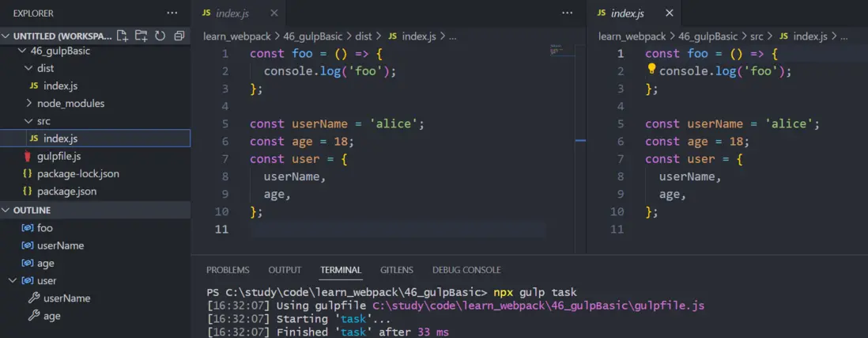The width and height of the screenshot is (868, 338).
Task: Open left editor group more actions
Action: coord(568,13)
